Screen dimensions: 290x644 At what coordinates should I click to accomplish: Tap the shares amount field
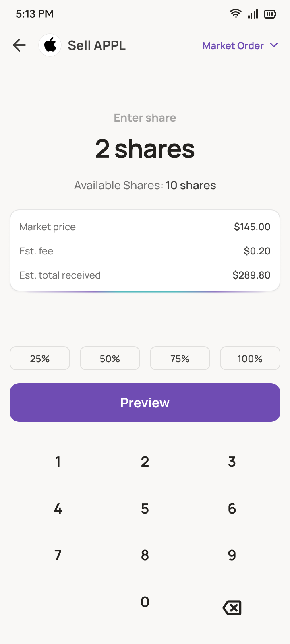pos(145,149)
